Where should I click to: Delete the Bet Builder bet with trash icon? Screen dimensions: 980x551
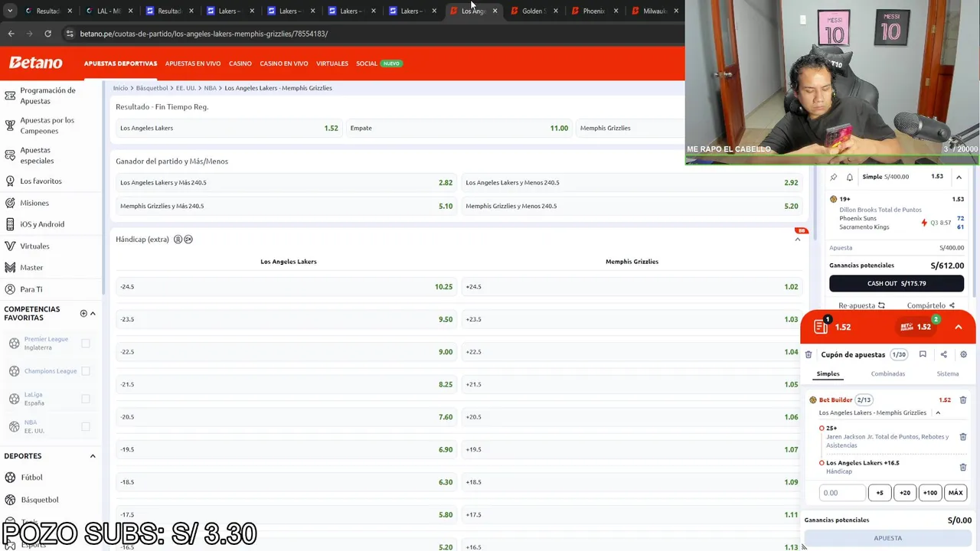(x=963, y=399)
